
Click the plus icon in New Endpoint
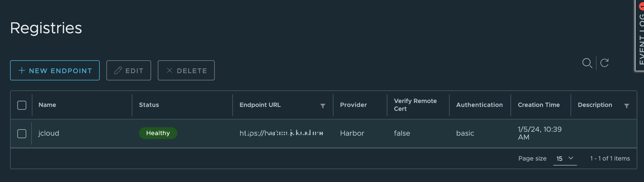(x=22, y=70)
